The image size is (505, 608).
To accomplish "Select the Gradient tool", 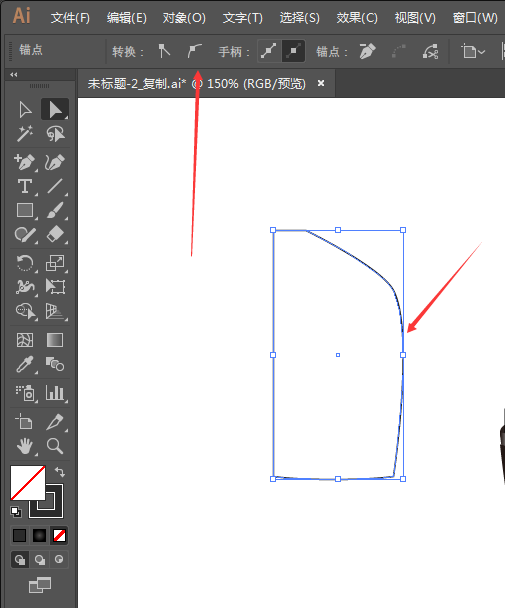I will (x=55, y=340).
